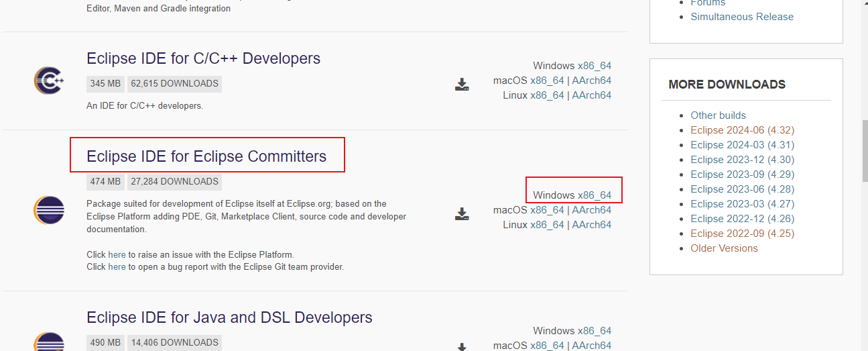Screen dimensions: 868x351
Task: Open Eclipse 2023-12 (4.30) release
Action: [x=742, y=160]
